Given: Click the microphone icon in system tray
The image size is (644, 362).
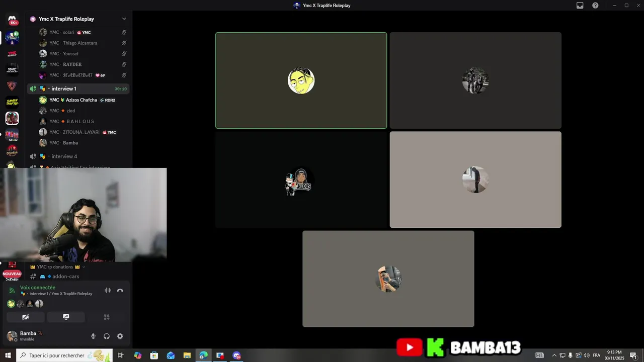Looking at the screenshot, I should [571, 355].
